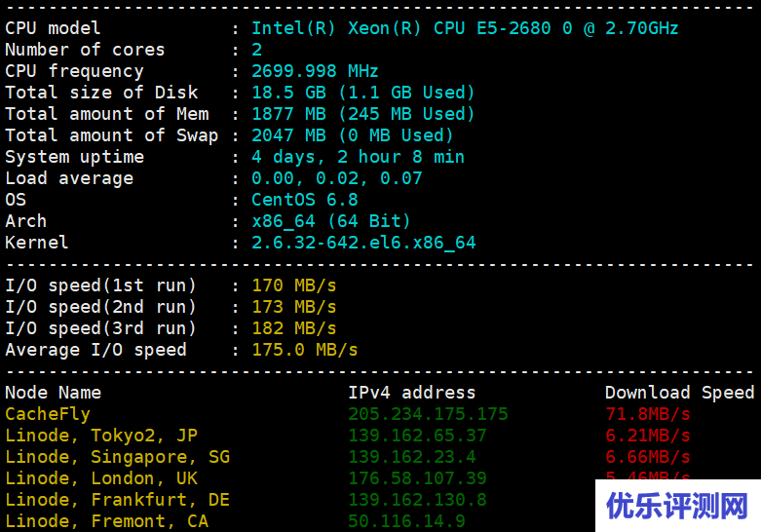Click the third run I/O speed 182 MB/s
The height and width of the screenshot is (532, 761).
tap(293, 328)
